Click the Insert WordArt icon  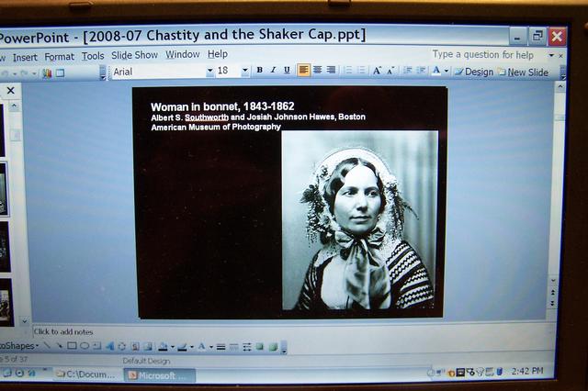point(109,346)
